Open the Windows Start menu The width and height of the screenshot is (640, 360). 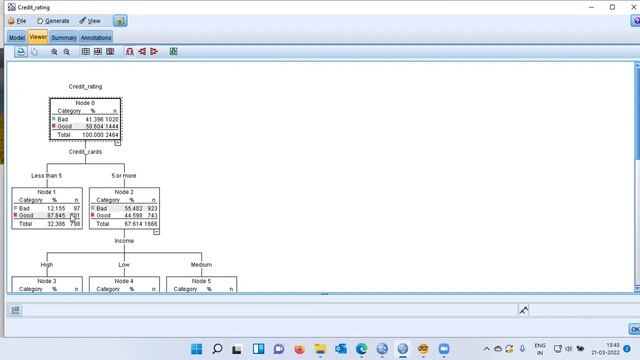coord(197,349)
